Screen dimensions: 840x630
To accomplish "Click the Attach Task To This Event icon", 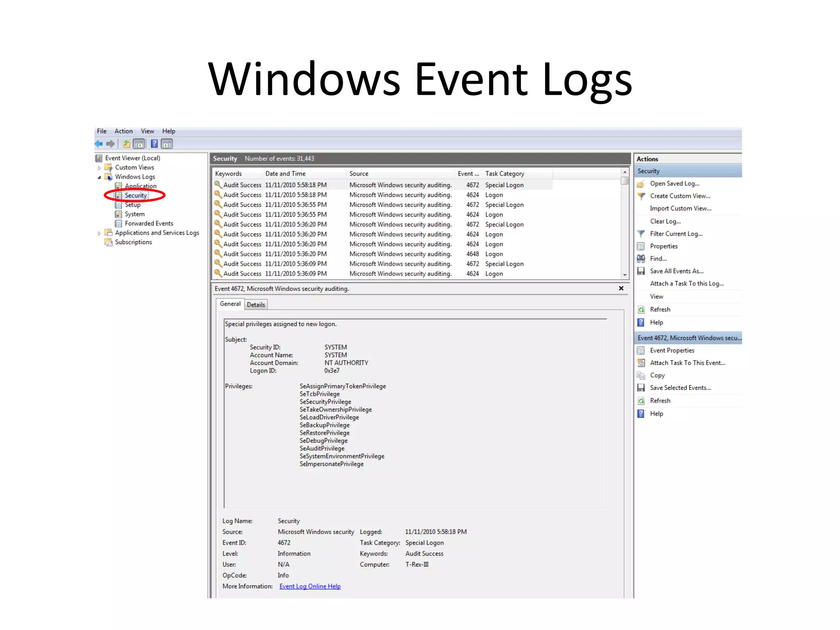I will coord(641,363).
